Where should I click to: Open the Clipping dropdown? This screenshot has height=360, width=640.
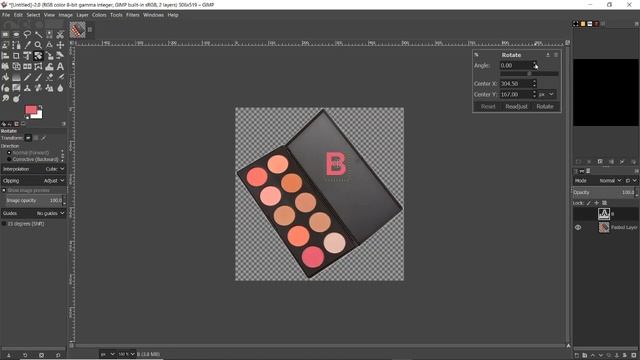[x=34, y=180]
